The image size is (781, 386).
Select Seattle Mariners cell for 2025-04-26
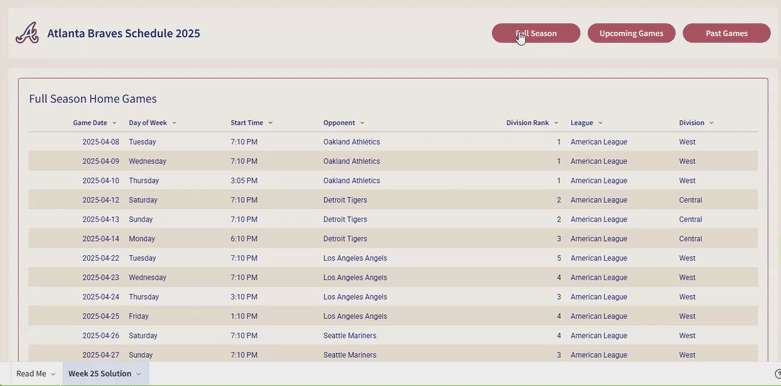tap(350, 336)
